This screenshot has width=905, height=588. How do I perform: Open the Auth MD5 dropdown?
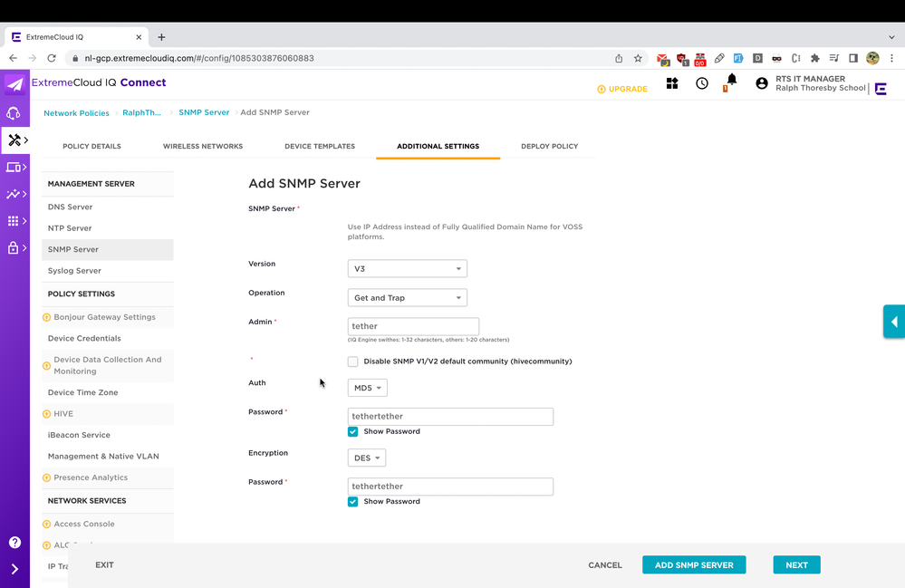(368, 388)
